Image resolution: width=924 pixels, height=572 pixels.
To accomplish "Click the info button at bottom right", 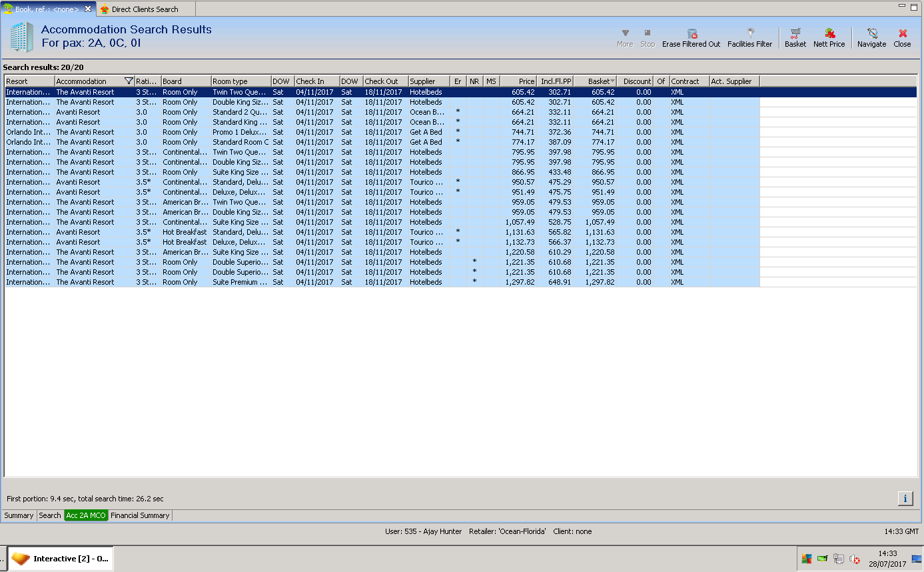I will coord(905,499).
